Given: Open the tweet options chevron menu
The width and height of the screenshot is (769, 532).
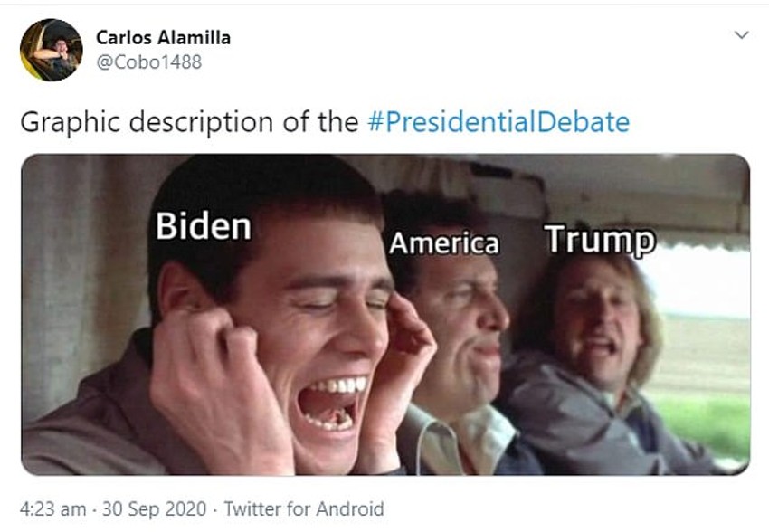Looking at the screenshot, I should click(742, 36).
